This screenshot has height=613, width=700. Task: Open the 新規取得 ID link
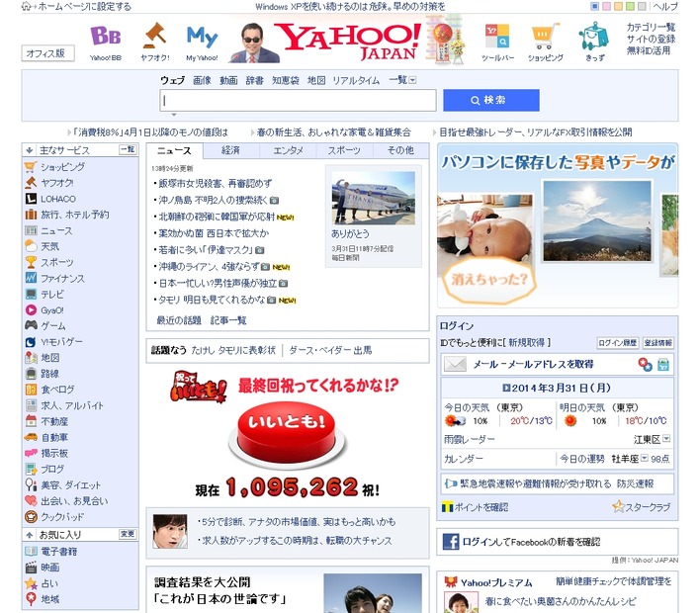click(526, 342)
